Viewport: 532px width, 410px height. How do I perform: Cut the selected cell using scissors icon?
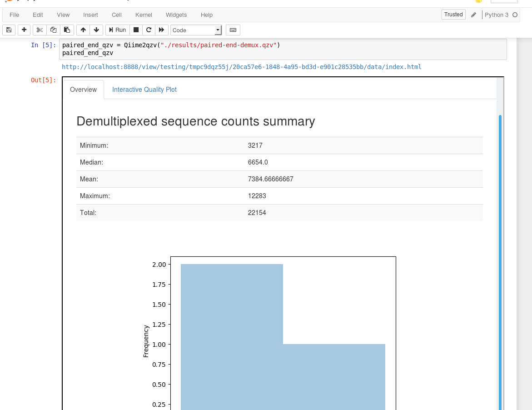click(40, 30)
